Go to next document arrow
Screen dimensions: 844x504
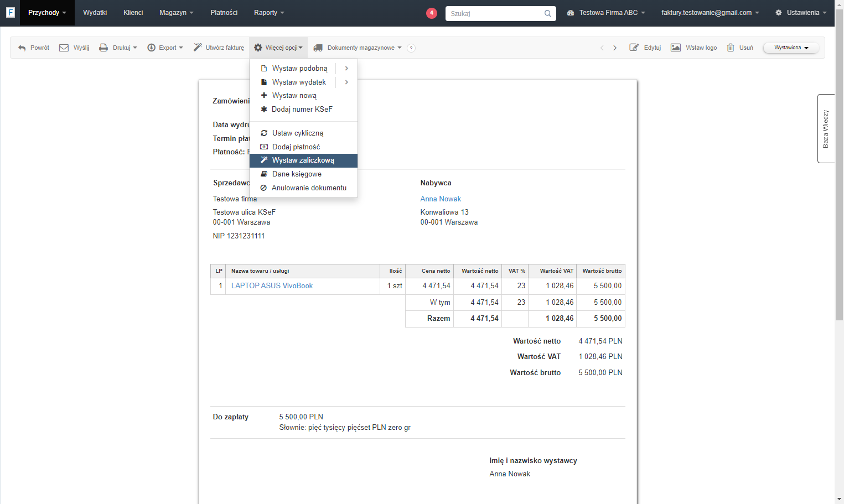click(615, 48)
